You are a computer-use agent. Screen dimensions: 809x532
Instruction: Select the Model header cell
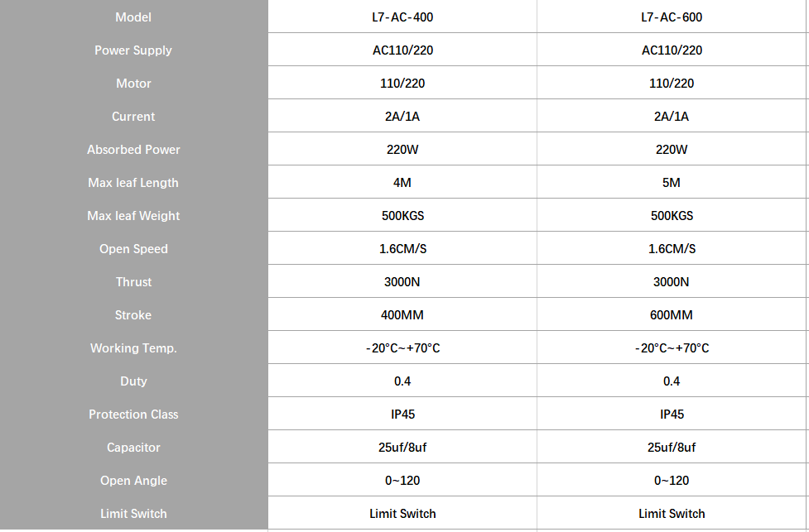(133, 17)
